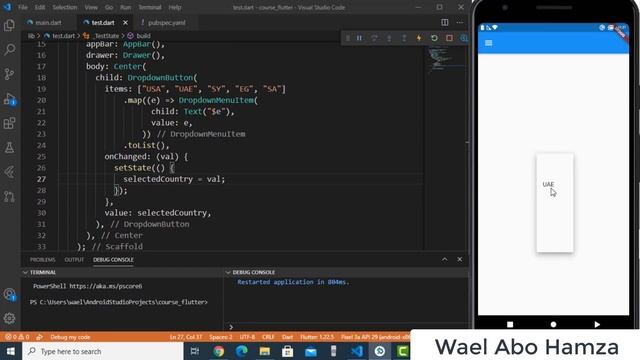Trigger Flutter Hot Reload lightning icon
Image resolution: width=640 pixels, height=360 pixels.
419,38
